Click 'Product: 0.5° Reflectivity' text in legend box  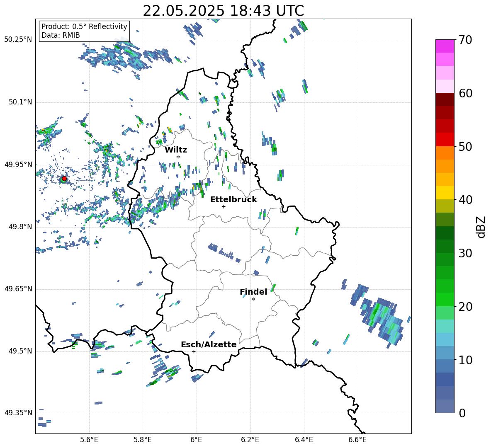pyautogui.click(x=84, y=27)
